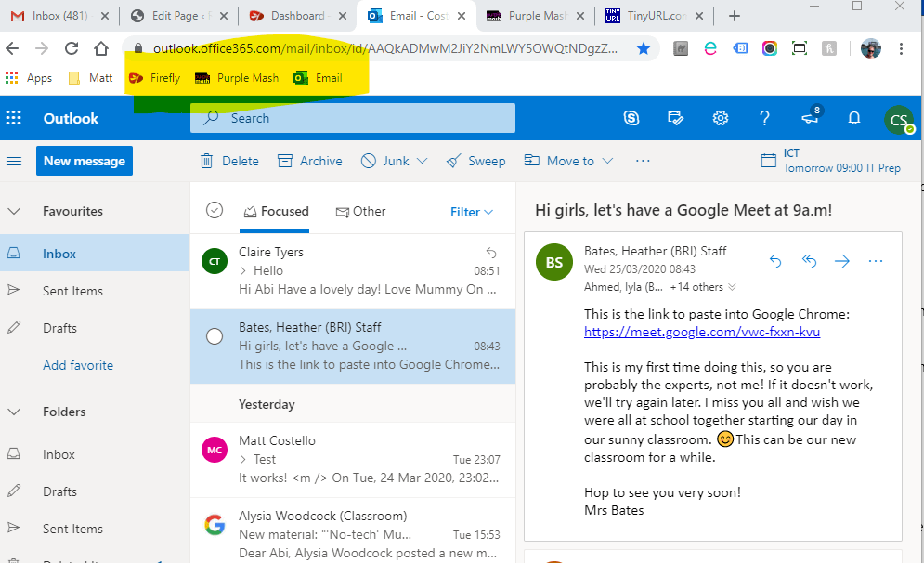
Task: Open more toolbar actions ellipsis
Action: point(643,161)
